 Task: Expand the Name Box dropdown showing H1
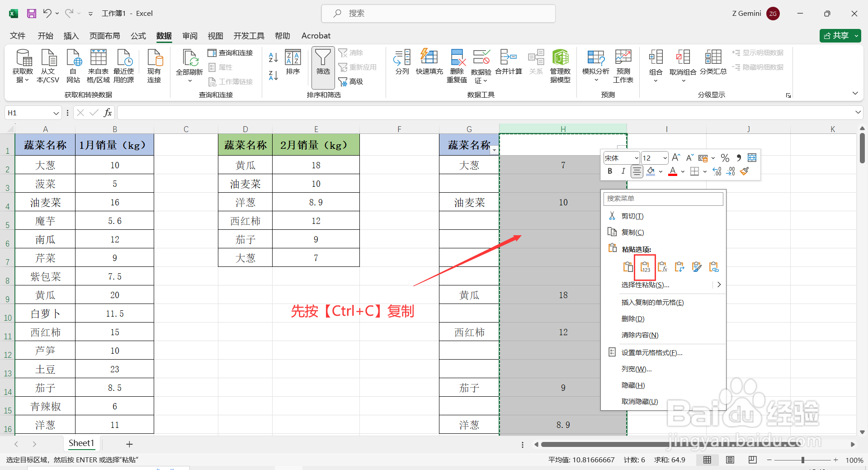click(56, 113)
